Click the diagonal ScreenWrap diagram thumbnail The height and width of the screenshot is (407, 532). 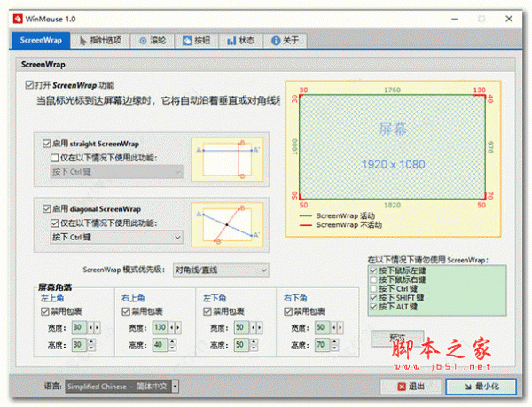[227, 225]
